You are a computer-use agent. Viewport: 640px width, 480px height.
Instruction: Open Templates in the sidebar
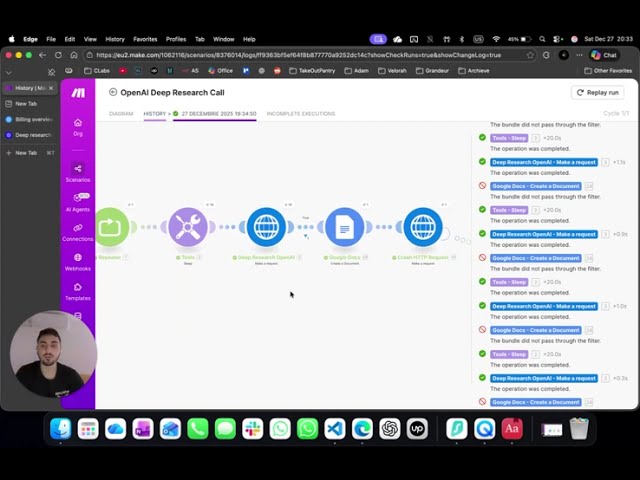tap(78, 291)
